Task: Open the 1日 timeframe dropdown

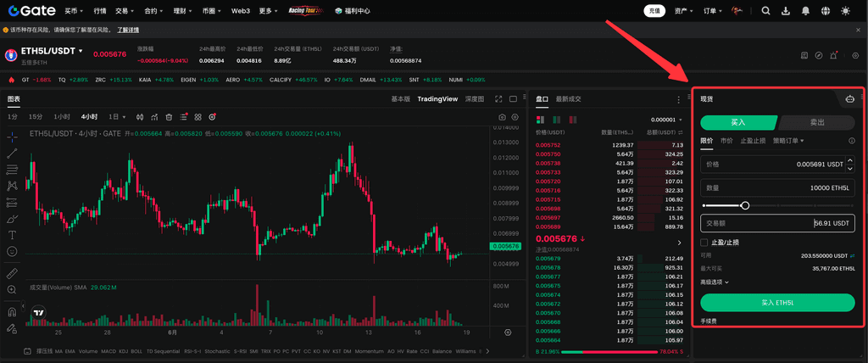Action: click(x=115, y=117)
